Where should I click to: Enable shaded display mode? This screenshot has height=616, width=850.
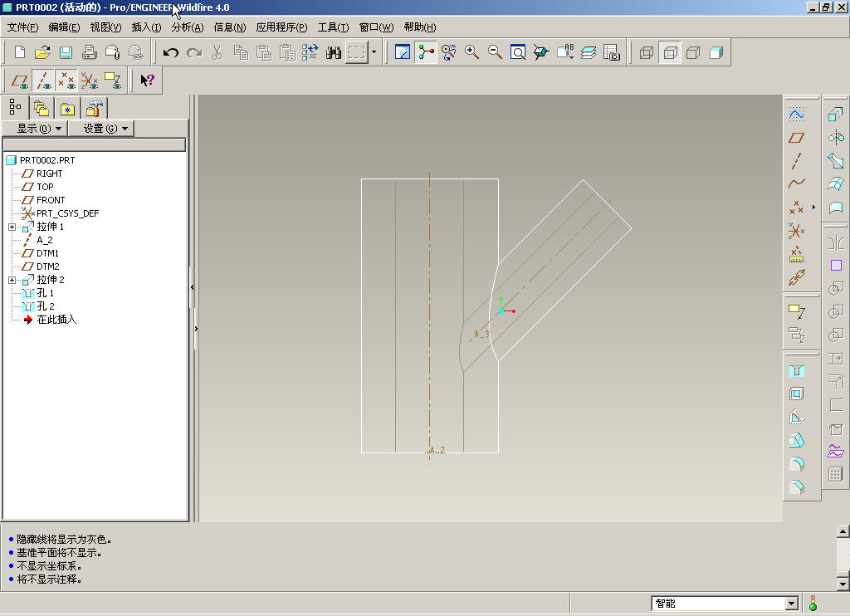click(716, 52)
